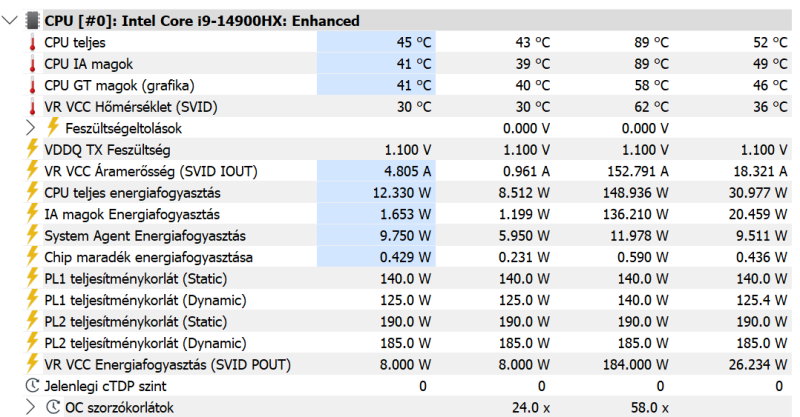Select the VR VCC Hőmérséklet (SVID) label

[131, 107]
